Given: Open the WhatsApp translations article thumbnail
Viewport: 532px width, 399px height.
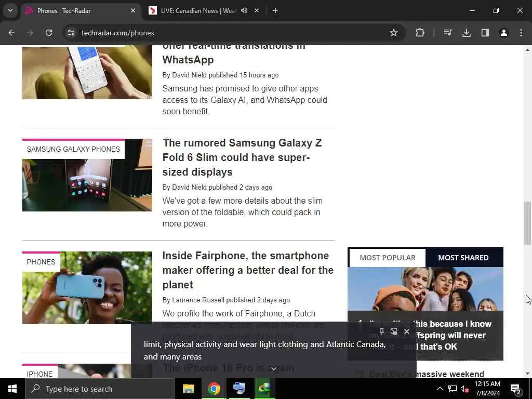Looking at the screenshot, I should pos(87,72).
